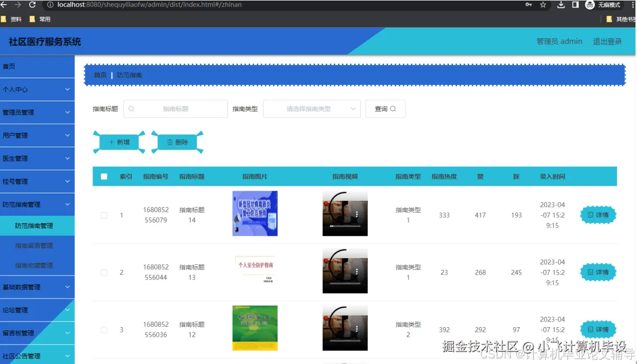Collapse 防范指南管理 sidebar menu
The width and height of the screenshot is (637, 364).
point(37,204)
